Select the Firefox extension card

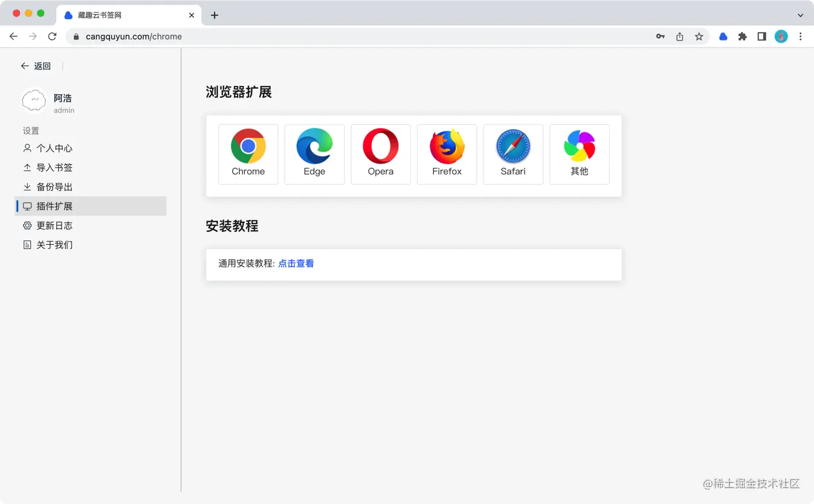click(x=447, y=154)
